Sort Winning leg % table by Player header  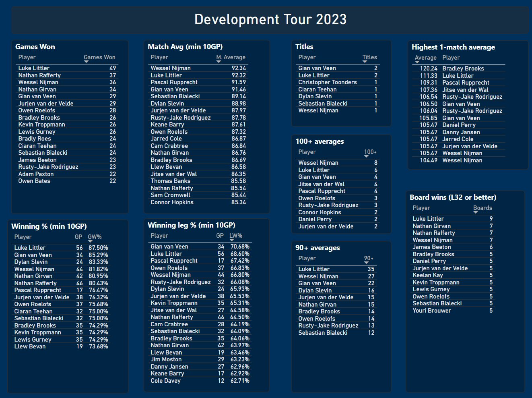159,236
